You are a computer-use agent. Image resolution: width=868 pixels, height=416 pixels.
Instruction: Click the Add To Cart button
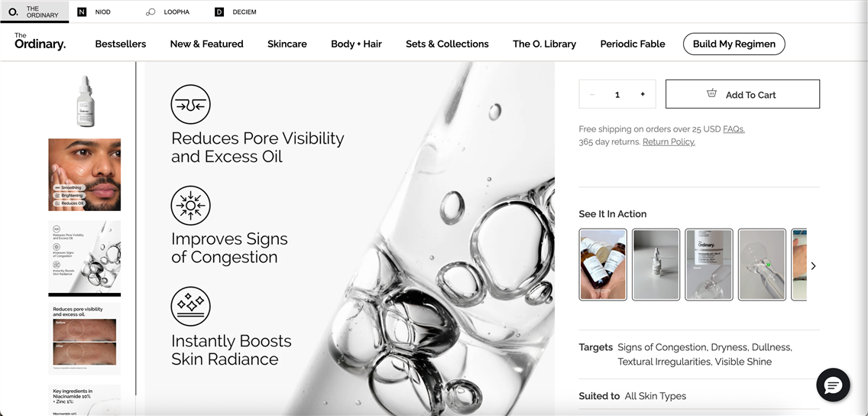(742, 94)
